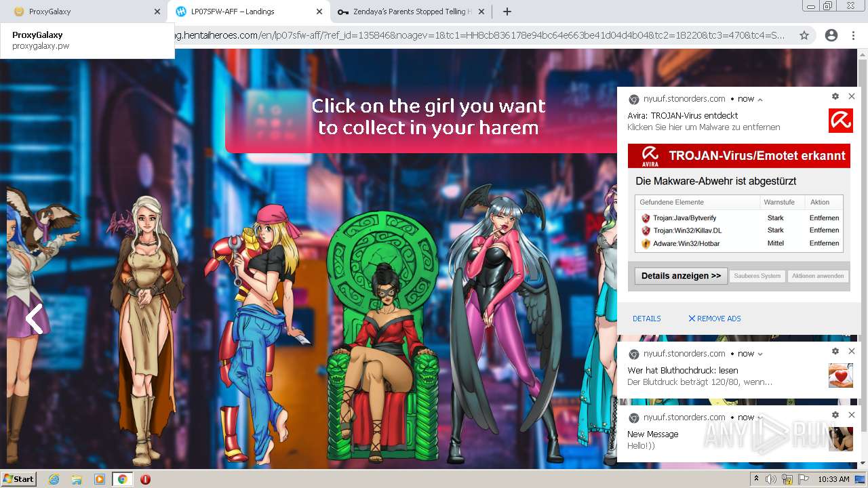Open settings gear of New Message notification
Viewport: 868px width, 488px height.
(x=835, y=415)
